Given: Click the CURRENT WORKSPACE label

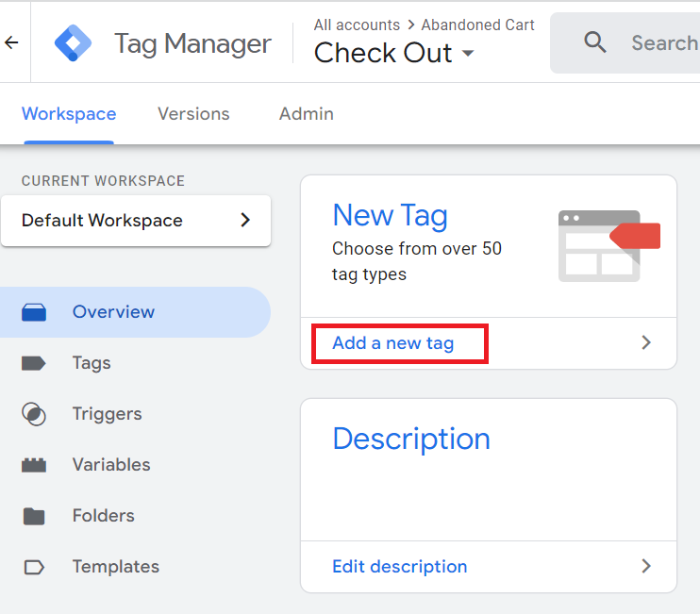Looking at the screenshot, I should (x=103, y=181).
